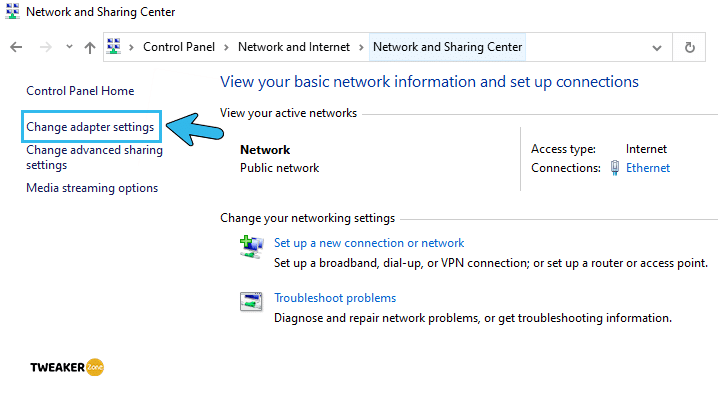This screenshot has width=718, height=401.
Task: Open the recent locations dropdown chevron
Action: [69, 47]
